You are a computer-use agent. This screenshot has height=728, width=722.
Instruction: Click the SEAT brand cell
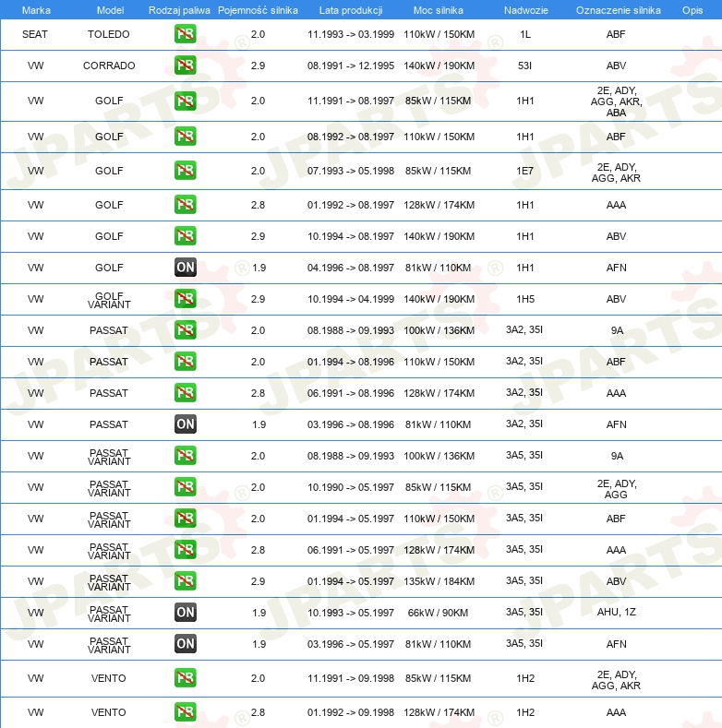(35, 34)
